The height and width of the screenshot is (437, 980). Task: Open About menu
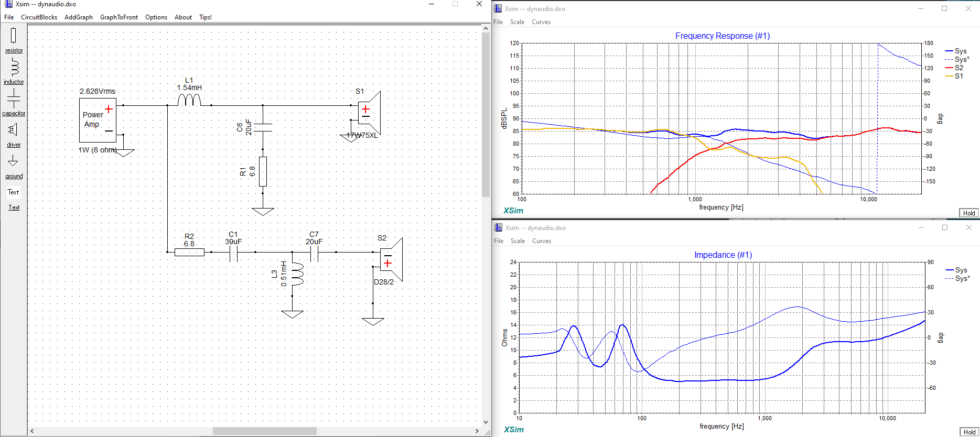[x=183, y=17]
